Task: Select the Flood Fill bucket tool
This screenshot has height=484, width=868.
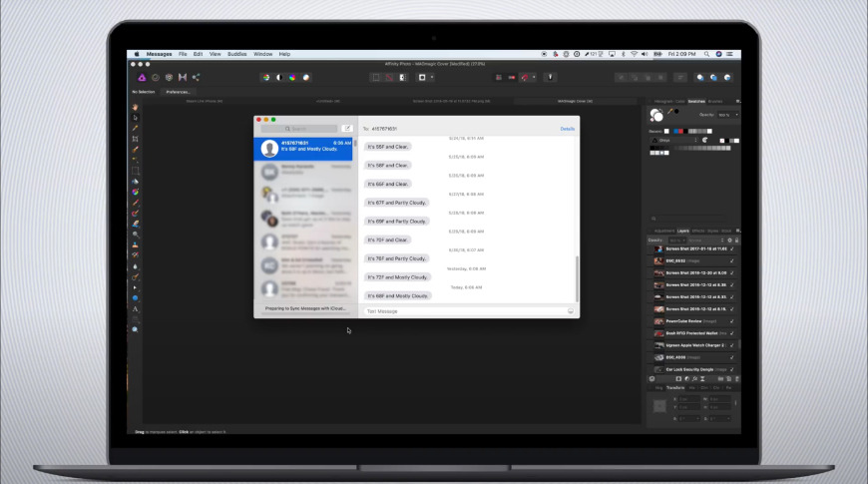Action: (135, 181)
